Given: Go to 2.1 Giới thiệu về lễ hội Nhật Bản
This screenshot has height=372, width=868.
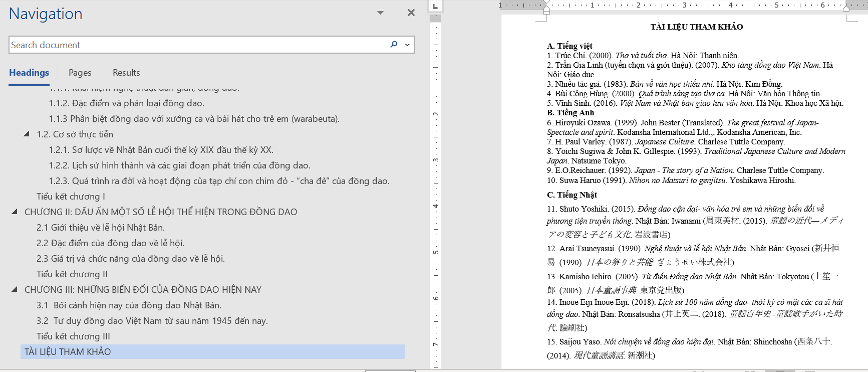Looking at the screenshot, I should point(101,228).
